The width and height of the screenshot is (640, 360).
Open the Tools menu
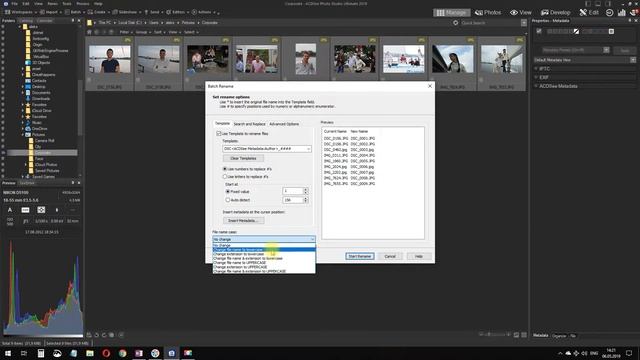67,4
